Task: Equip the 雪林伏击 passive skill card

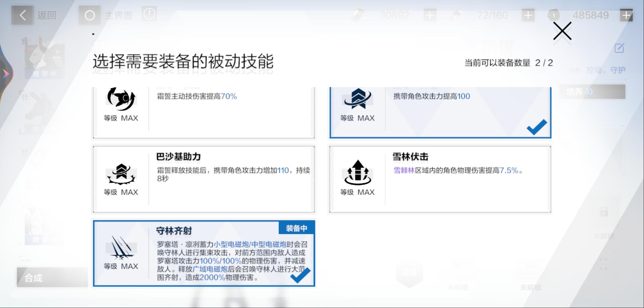Action: [x=440, y=179]
